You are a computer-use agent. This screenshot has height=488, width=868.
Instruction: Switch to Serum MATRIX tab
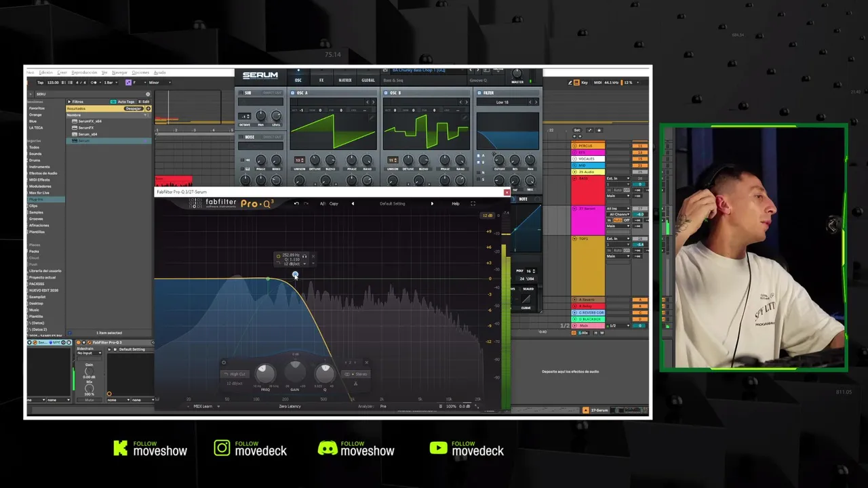345,80
